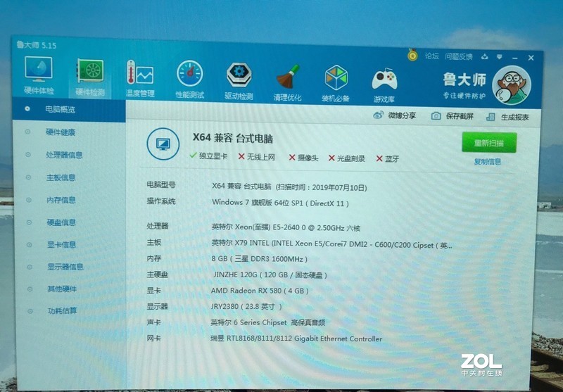The image size is (563, 392).
Task: Click the 鲁大师 mascot avatar
Action: (x=512, y=85)
